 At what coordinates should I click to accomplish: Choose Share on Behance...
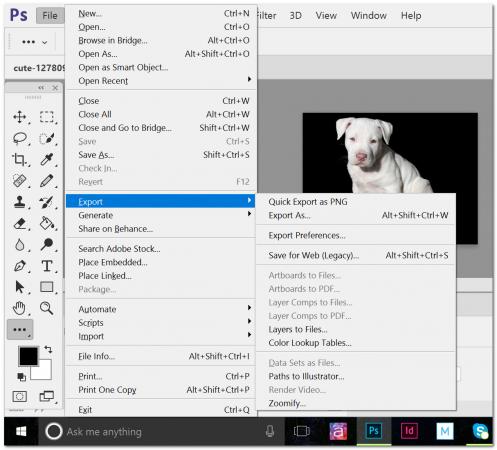pyautogui.click(x=162, y=229)
